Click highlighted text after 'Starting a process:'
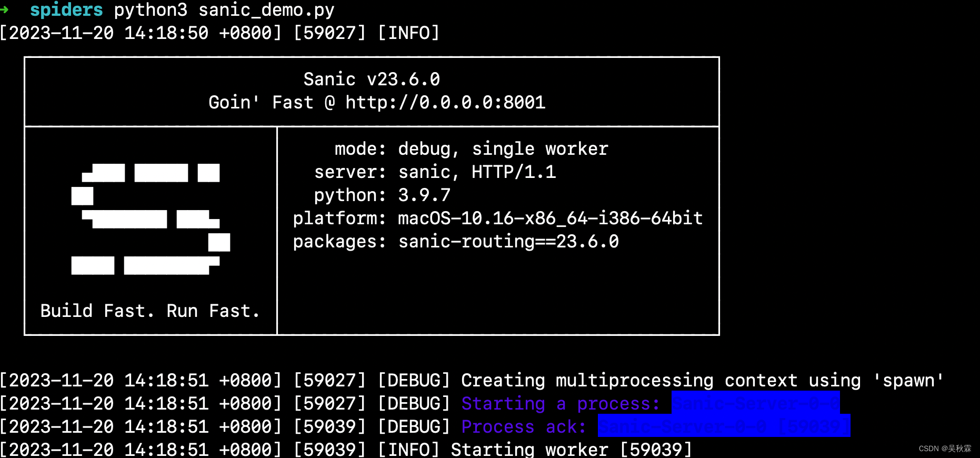The height and width of the screenshot is (458, 980). 755,403
